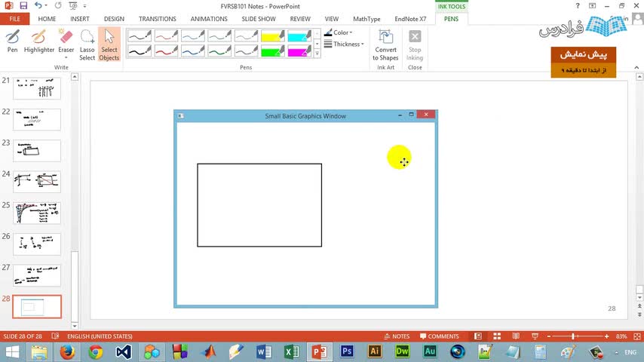The width and height of the screenshot is (644, 362).
Task: Open PowerPoint Help question mark
Action: [x=578, y=6]
